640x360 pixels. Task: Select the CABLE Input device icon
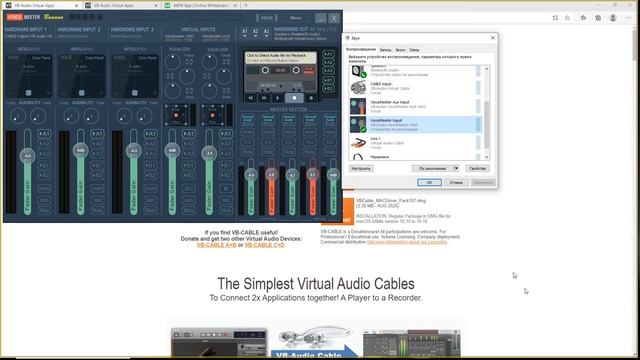[x=358, y=88]
